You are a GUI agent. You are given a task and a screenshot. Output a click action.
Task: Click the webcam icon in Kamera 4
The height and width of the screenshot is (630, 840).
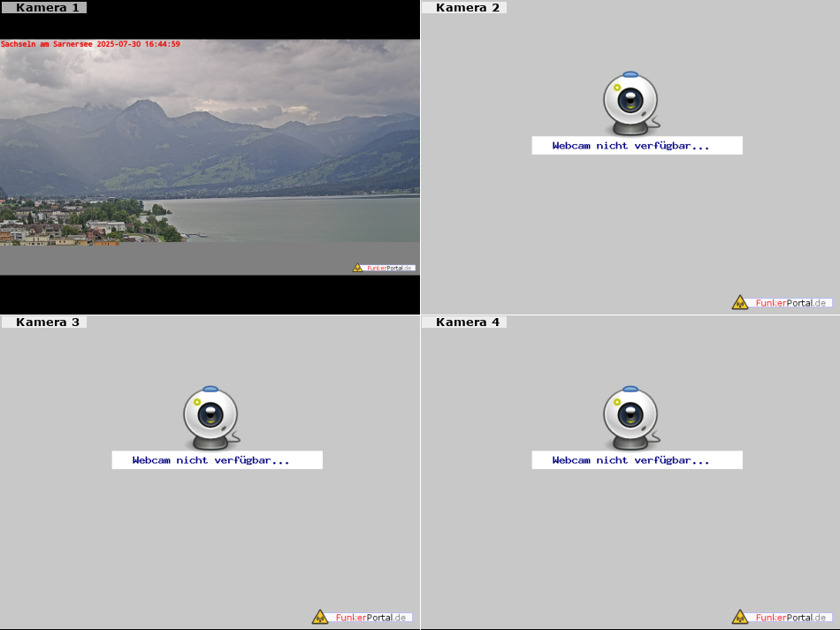pos(631,418)
